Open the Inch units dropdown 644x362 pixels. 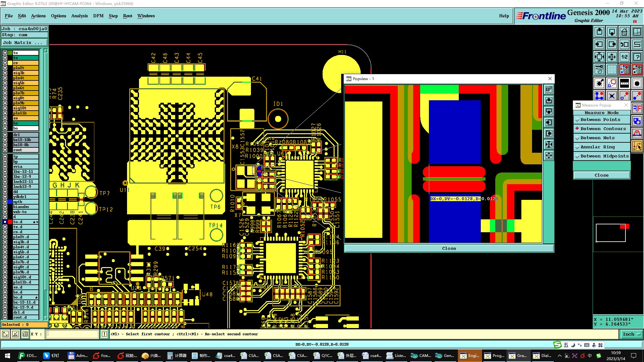(631, 334)
